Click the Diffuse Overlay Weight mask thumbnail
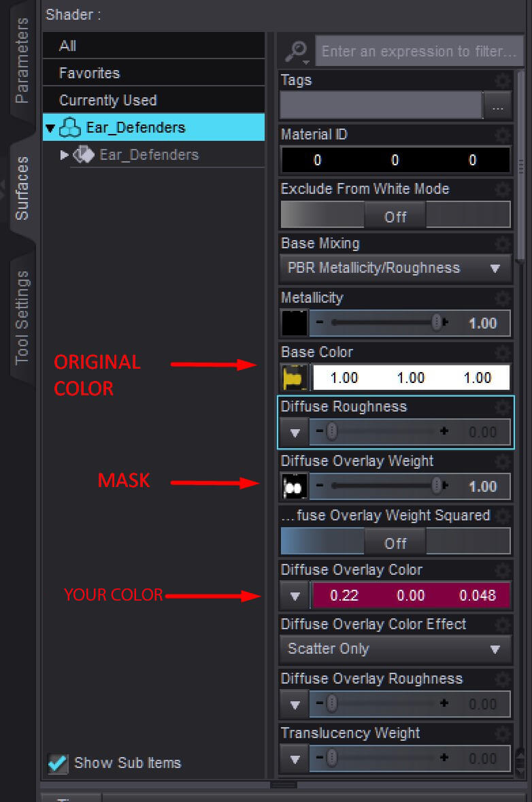The height and width of the screenshot is (802, 532). click(x=295, y=486)
